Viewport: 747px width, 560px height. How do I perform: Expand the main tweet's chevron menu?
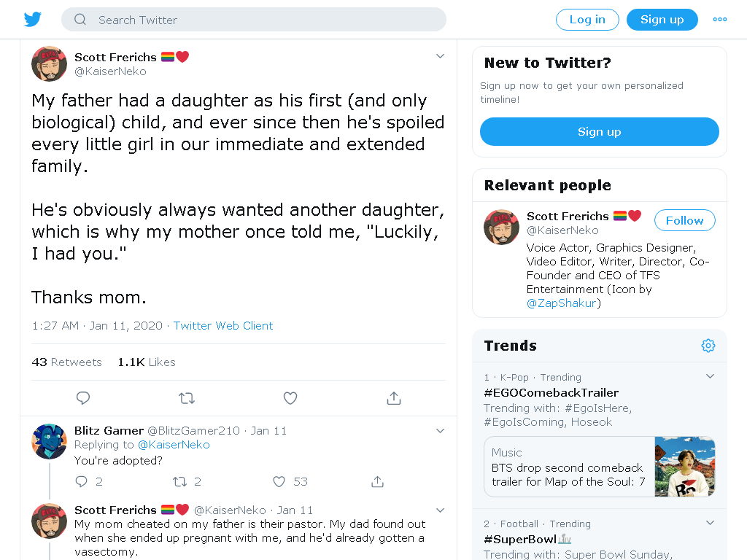440,56
